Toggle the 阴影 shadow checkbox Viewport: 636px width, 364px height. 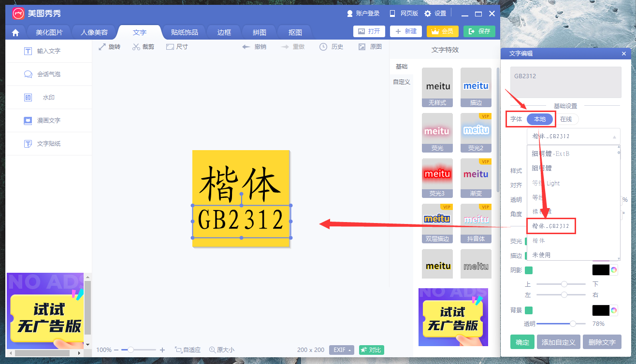tap(529, 270)
